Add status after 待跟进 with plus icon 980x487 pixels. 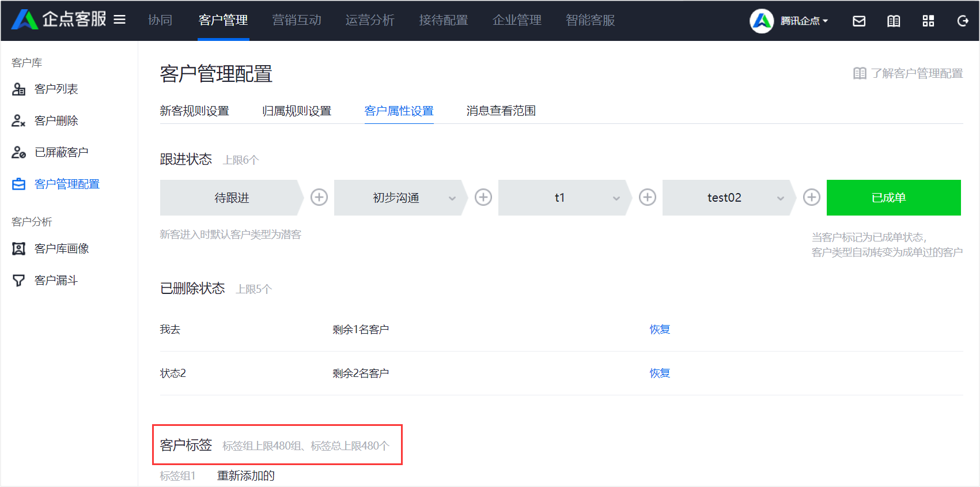pyautogui.click(x=319, y=197)
